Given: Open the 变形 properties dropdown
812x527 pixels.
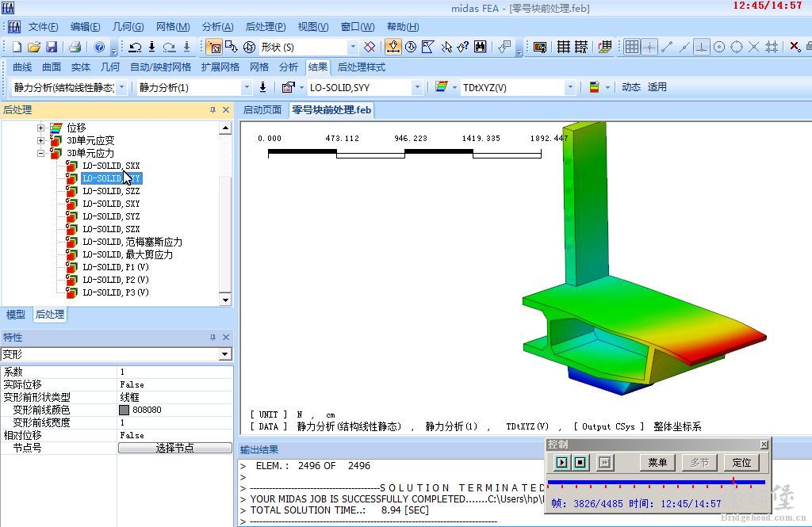Looking at the screenshot, I should click(x=224, y=354).
